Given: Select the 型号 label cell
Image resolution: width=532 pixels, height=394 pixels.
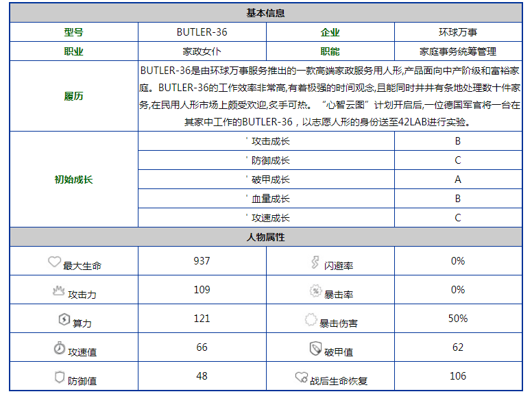Looking at the screenshot, I should click(74, 32).
